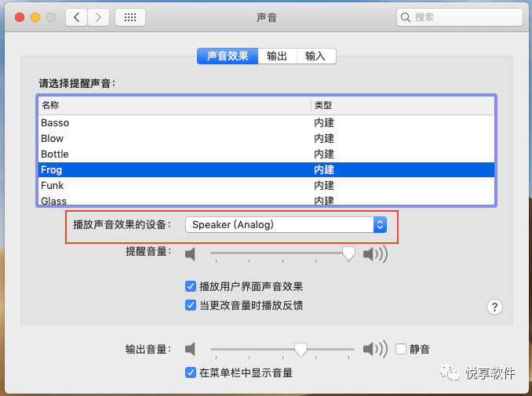Click loud speaker icon beside 提醒音量 slider

pos(375,254)
